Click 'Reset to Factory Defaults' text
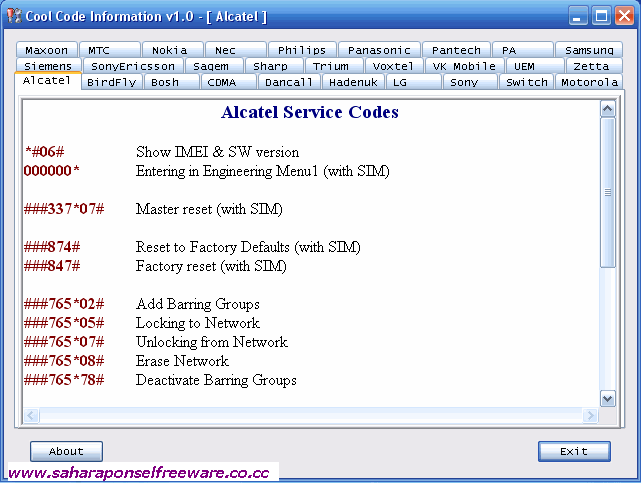This screenshot has height=483, width=641. [213, 247]
